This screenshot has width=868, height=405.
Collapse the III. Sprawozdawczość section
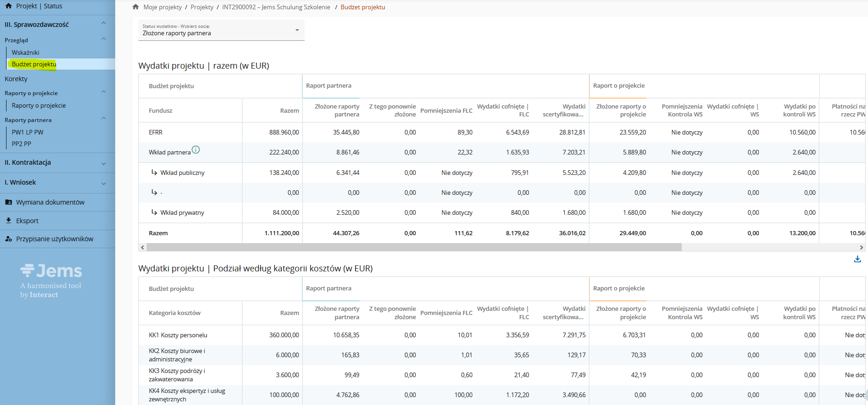point(104,24)
